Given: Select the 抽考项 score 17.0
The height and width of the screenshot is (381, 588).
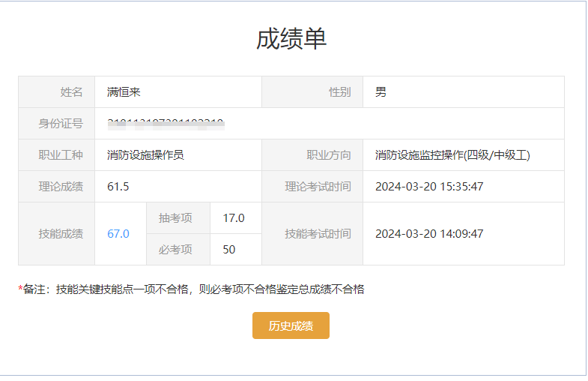Looking at the screenshot, I should coord(234,218).
